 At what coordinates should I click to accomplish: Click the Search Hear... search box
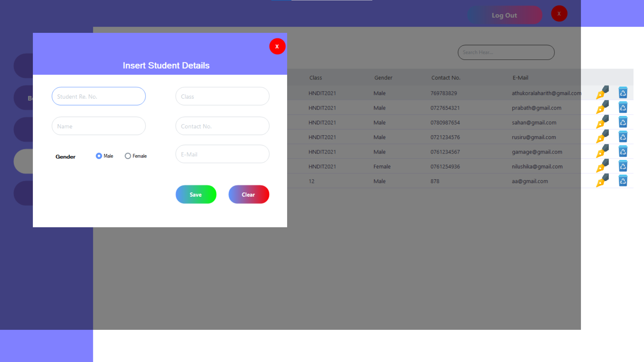pyautogui.click(x=506, y=52)
